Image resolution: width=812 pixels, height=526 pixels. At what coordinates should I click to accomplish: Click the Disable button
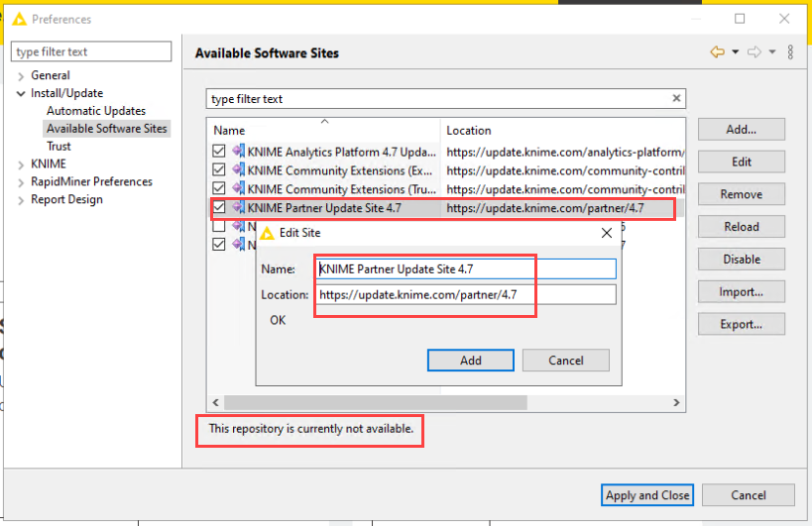[741, 260]
